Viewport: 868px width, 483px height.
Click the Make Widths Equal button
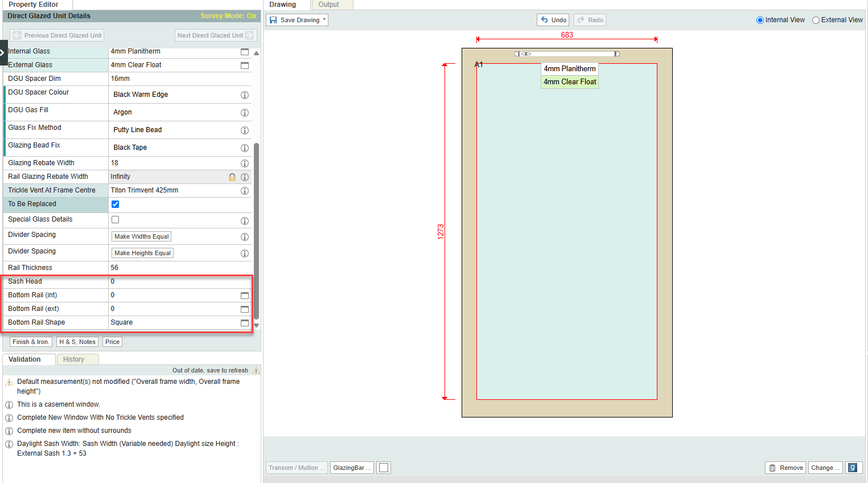(x=141, y=236)
